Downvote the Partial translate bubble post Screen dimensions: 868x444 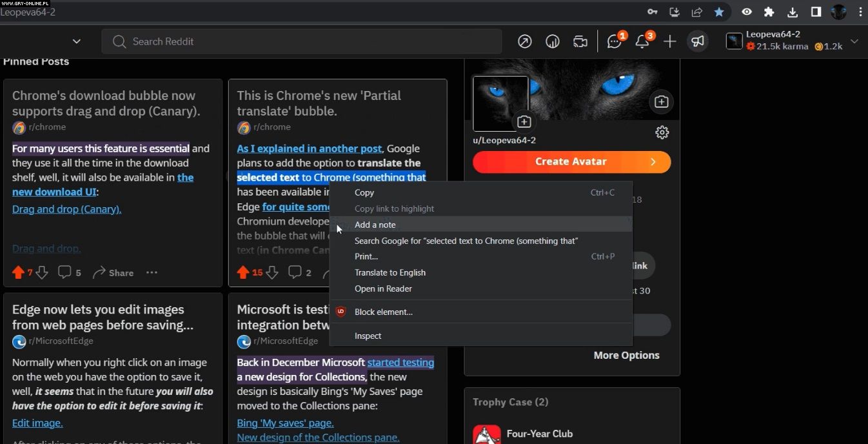(x=272, y=272)
